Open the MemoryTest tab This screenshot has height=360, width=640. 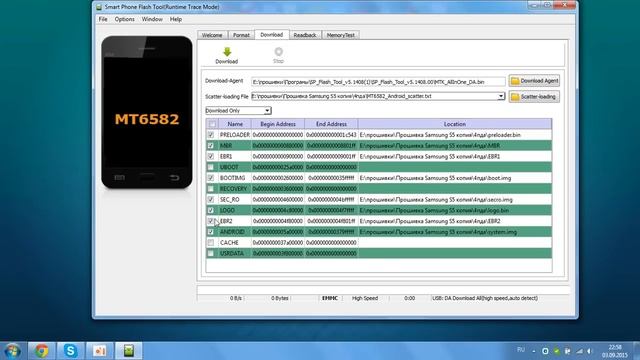[340, 35]
